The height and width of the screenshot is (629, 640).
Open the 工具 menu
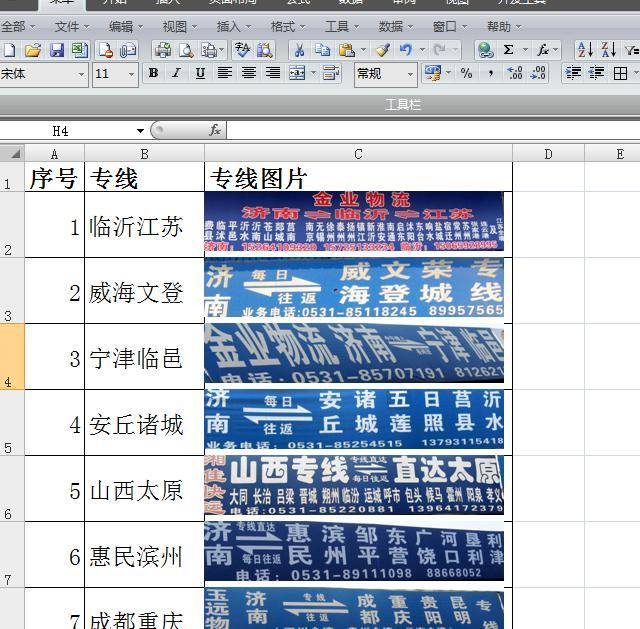pyautogui.click(x=342, y=27)
